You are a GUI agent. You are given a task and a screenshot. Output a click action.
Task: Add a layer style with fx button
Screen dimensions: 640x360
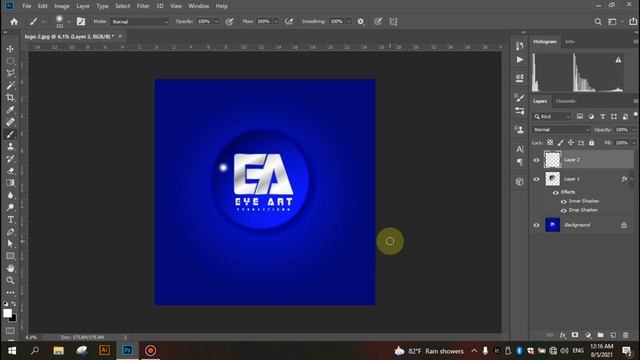[563, 335]
